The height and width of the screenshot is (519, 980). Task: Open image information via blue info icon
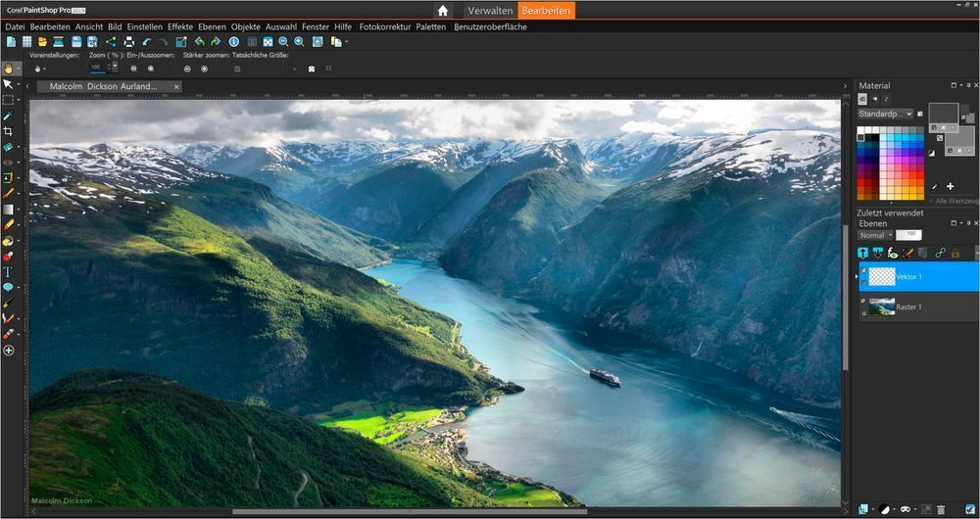click(x=234, y=42)
